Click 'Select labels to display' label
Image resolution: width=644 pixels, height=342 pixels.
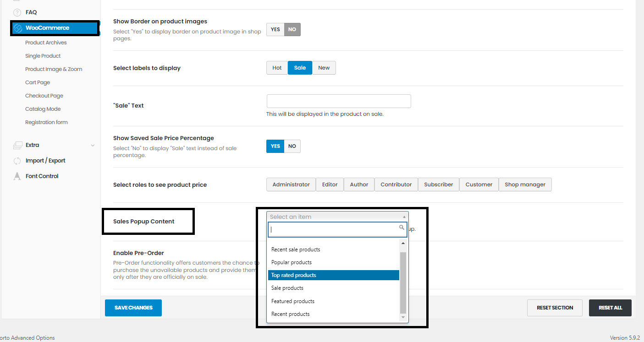point(147,68)
